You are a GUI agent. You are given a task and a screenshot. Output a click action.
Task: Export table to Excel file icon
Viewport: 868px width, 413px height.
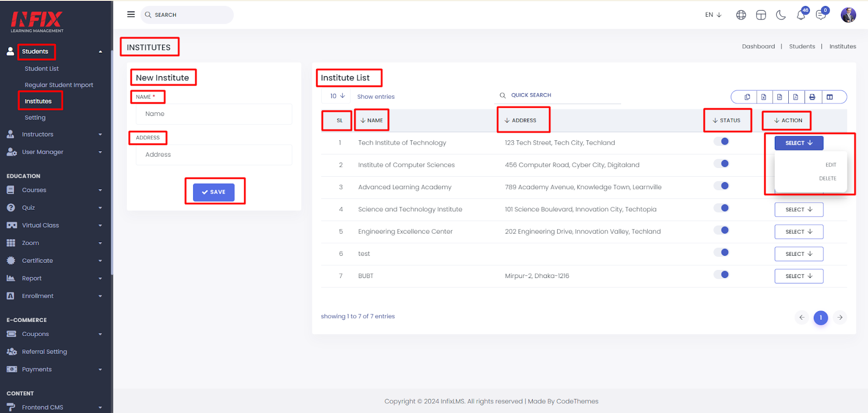(763, 97)
